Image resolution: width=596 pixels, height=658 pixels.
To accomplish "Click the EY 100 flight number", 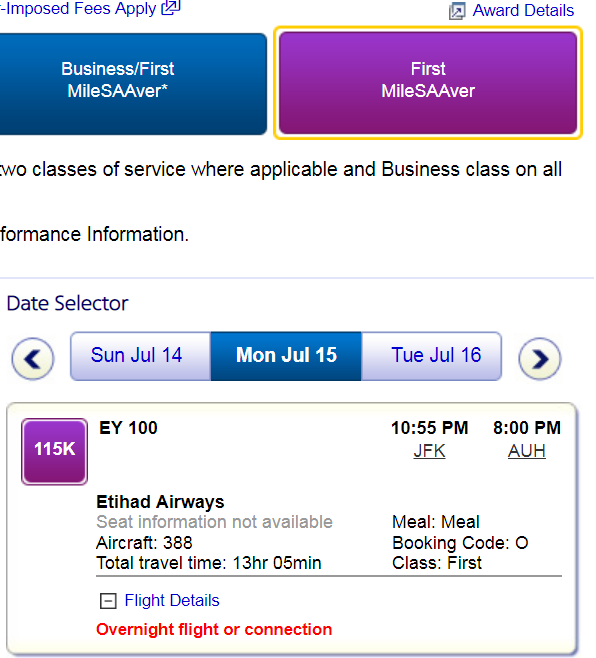I will coord(128,428).
